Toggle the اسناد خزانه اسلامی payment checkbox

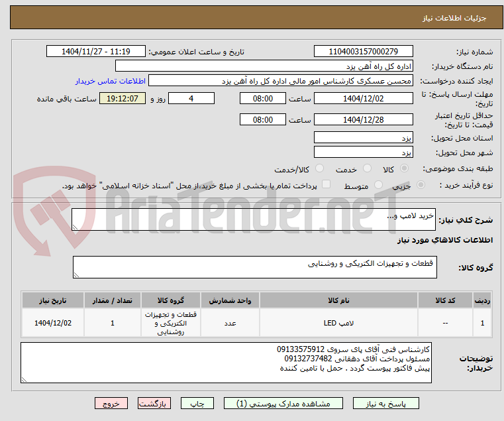[326, 184]
